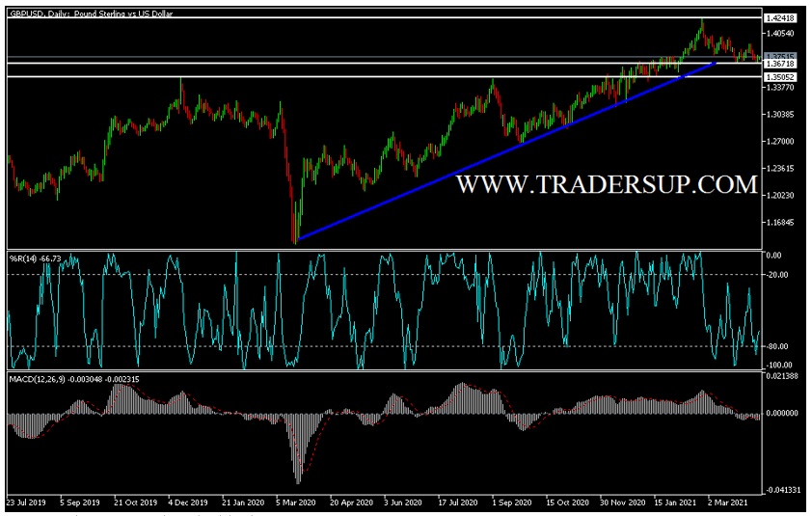Select the 0.000000 MACD zero level value

[782, 414]
